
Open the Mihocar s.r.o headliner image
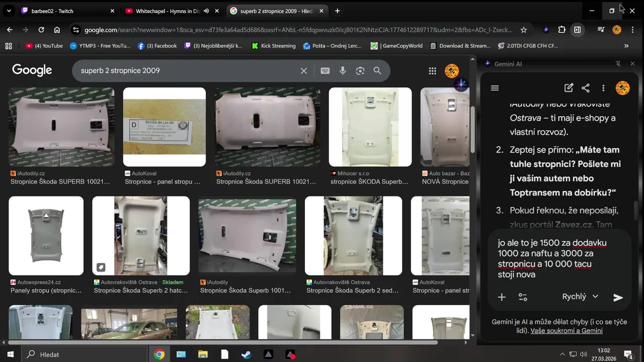point(370,127)
